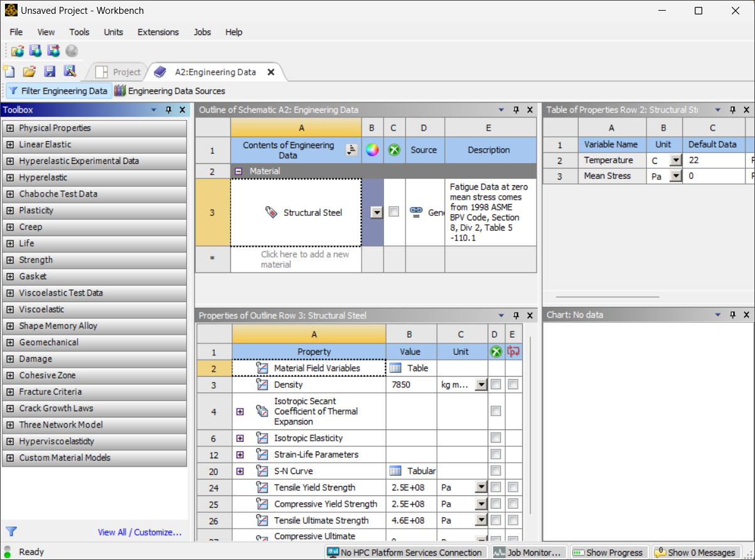Click Show 0 Messages button
Screen dimensions: 755x560
coord(695,552)
